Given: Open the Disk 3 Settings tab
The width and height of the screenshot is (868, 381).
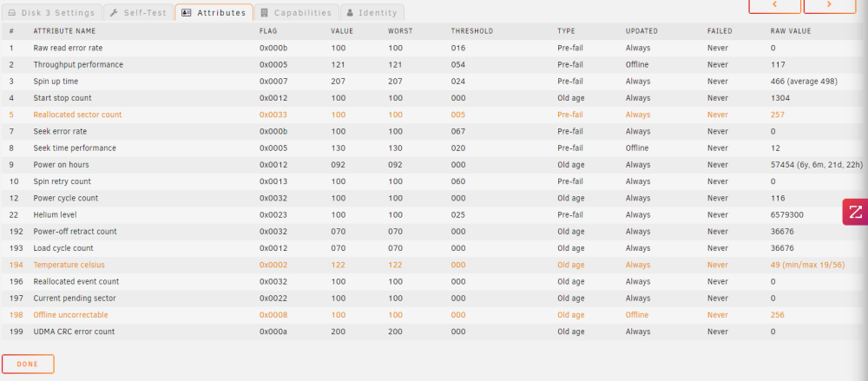Looking at the screenshot, I should [51, 12].
